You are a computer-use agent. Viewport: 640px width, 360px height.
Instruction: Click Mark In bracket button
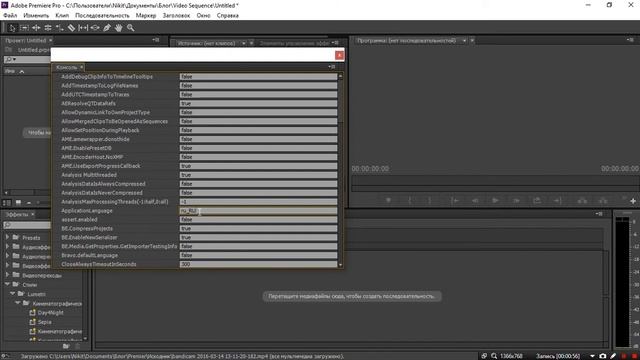click(x=410, y=200)
